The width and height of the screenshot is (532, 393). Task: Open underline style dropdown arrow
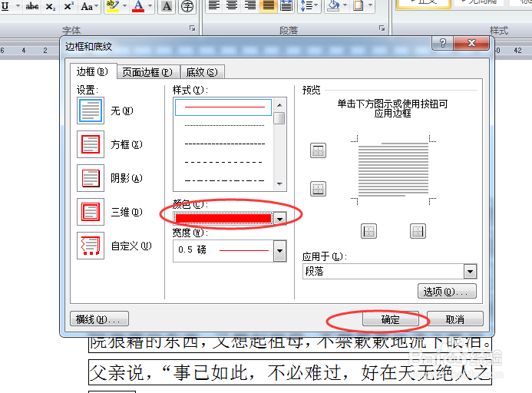tap(18, 6)
